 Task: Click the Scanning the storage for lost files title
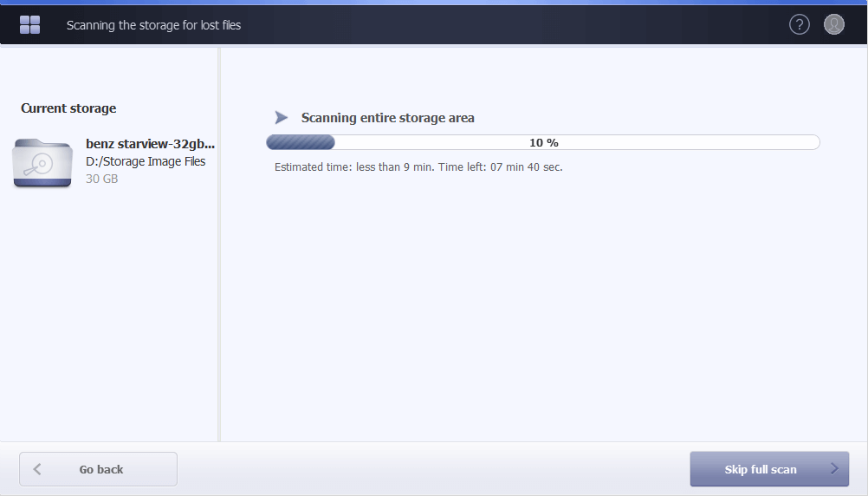click(154, 25)
